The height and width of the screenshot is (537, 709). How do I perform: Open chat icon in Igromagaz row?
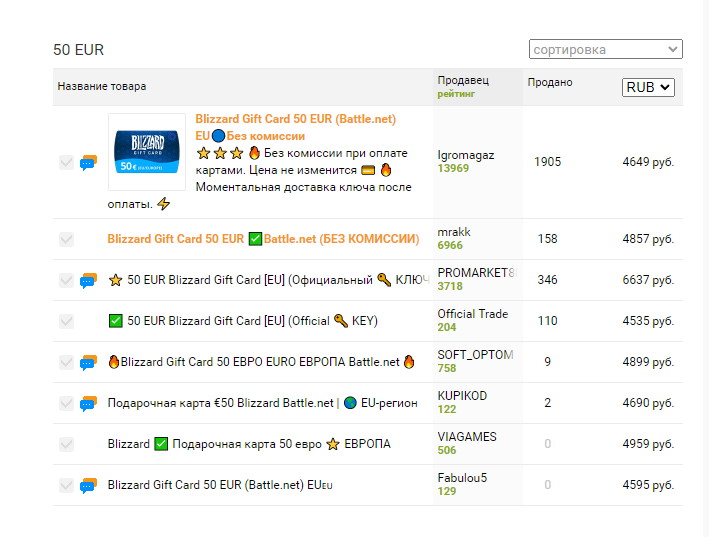click(88, 162)
